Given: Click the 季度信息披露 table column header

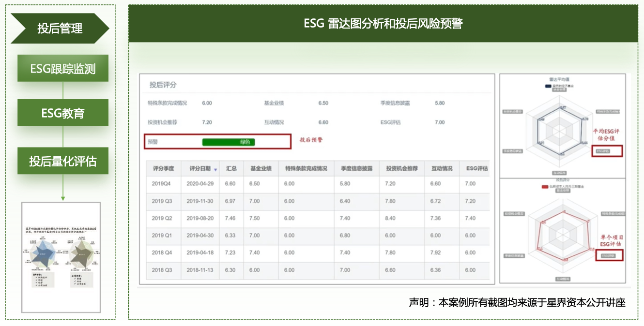Looking at the screenshot, I should (356, 169).
